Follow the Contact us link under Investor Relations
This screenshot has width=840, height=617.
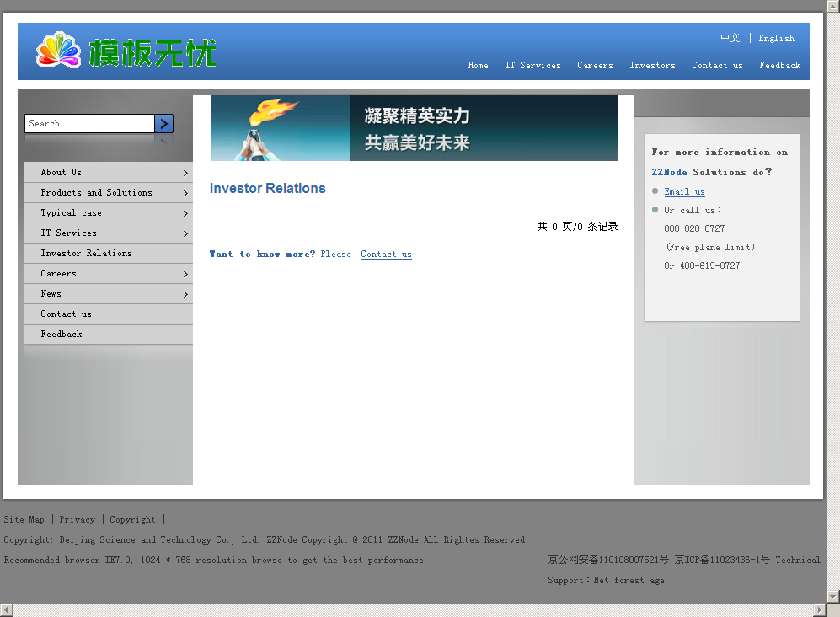tap(386, 254)
